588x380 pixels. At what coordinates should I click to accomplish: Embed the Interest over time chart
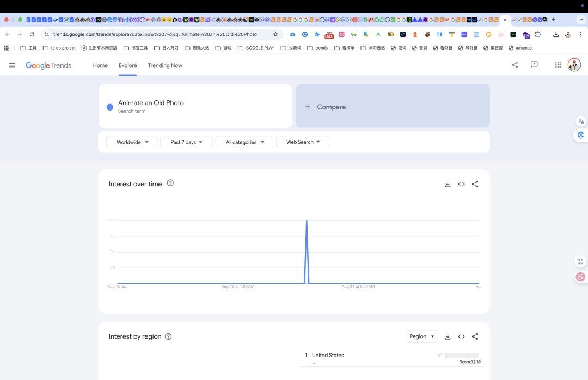point(461,184)
